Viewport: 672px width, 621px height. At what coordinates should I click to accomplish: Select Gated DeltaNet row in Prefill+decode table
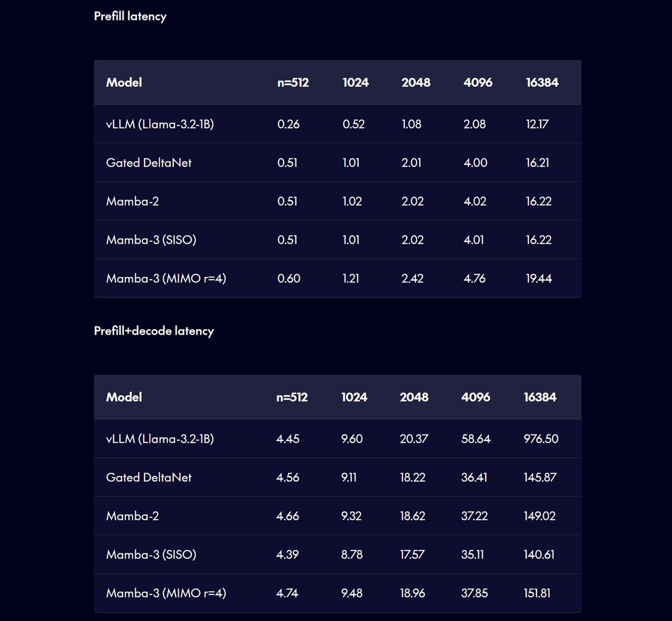(149, 477)
